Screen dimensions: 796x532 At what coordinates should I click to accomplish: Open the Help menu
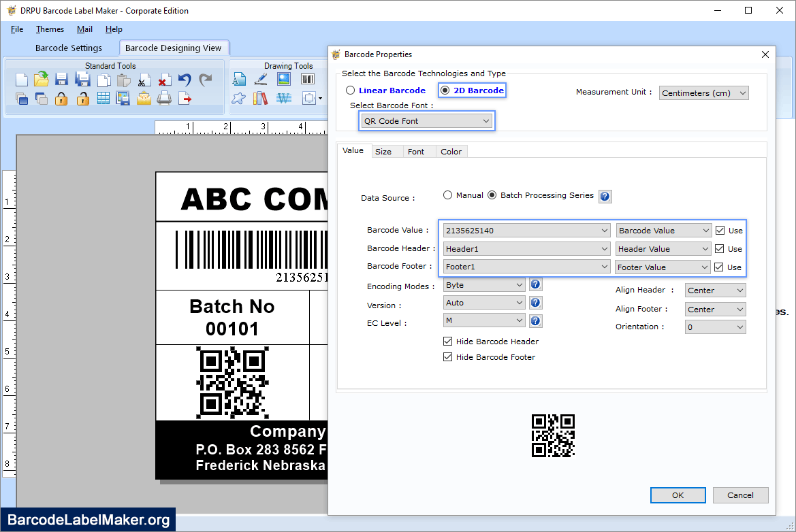[x=114, y=29]
